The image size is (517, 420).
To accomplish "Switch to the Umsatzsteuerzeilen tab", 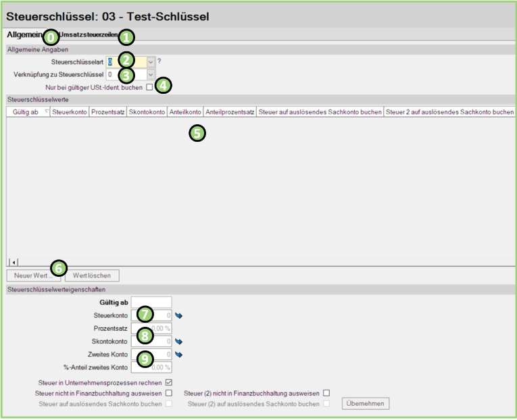I will point(89,34).
